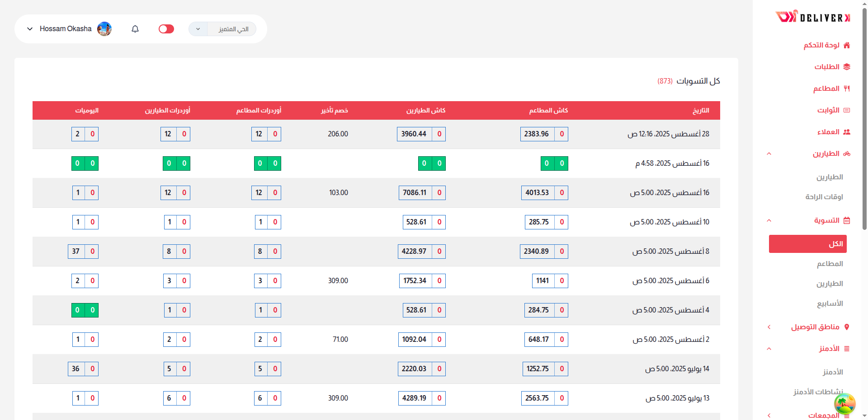
Task: Select الكل under التسوية menu
Action: point(808,244)
